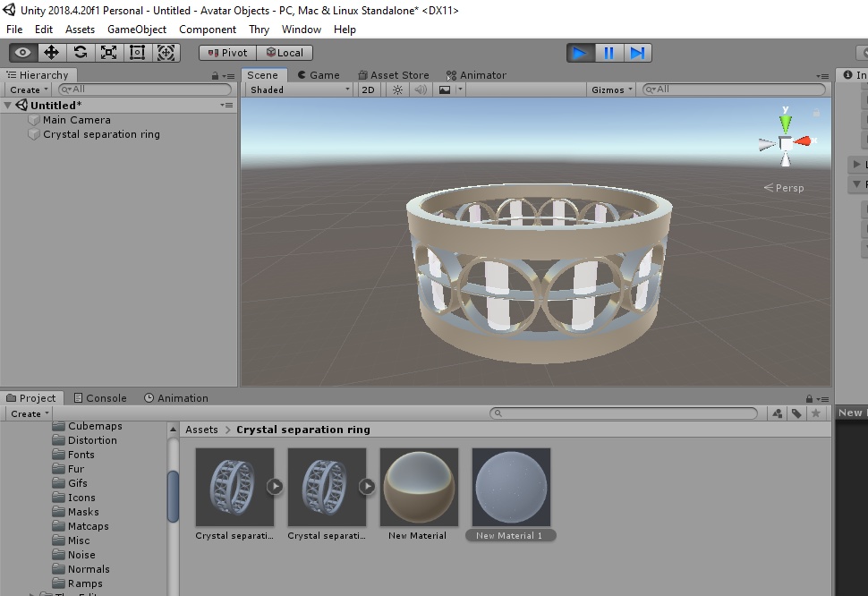The height and width of the screenshot is (596, 868).
Task: Click the Project search field
Action: point(626,413)
